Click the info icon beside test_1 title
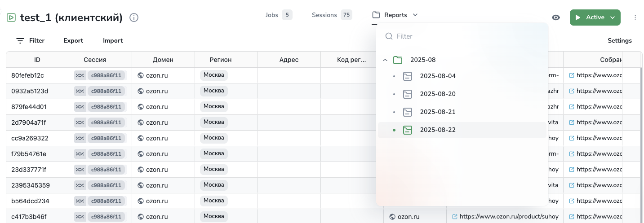This screenshot has width=644, height=223. pos(134,17)
